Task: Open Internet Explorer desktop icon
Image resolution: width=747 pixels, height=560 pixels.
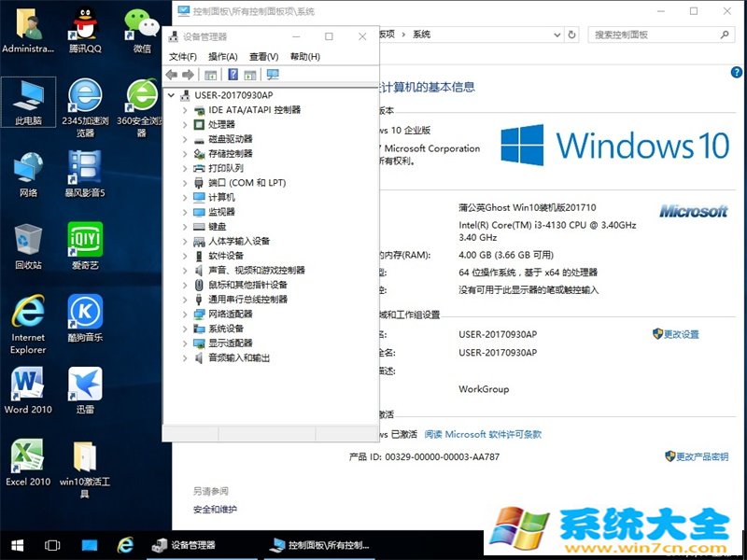Action: tap(28, 325)
